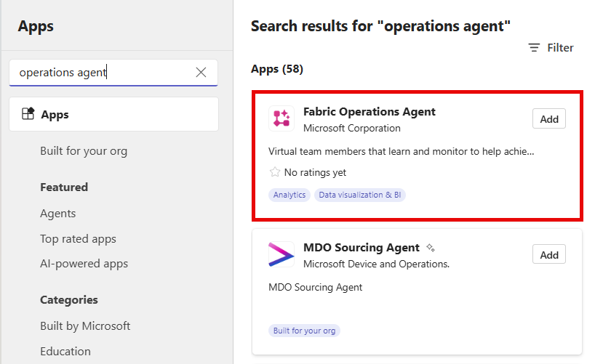Screen dimensions: 595x364
Task: Click the Fabric Operations Agent app icon
Action: click(x=281, y=119)
